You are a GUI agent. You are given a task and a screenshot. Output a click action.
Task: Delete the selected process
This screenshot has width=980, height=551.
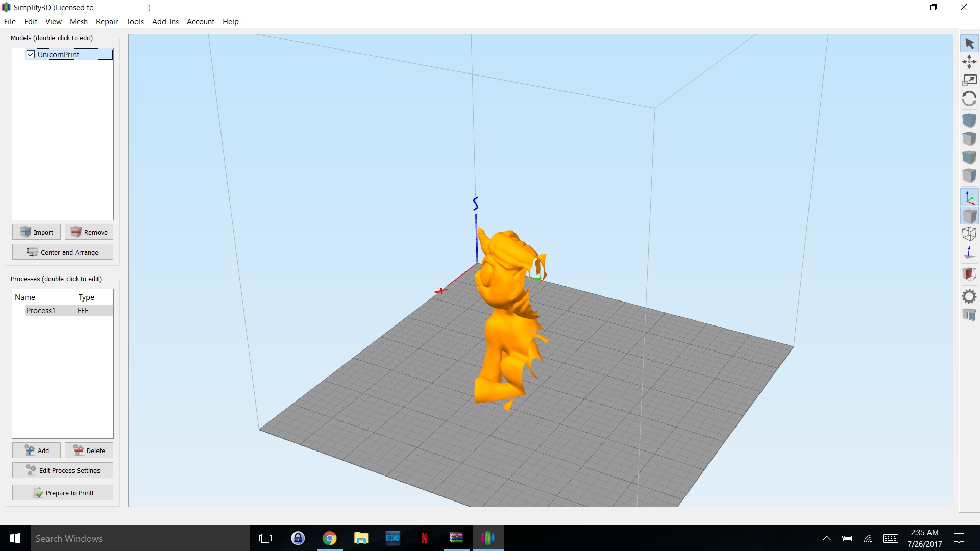click(89, 450)
